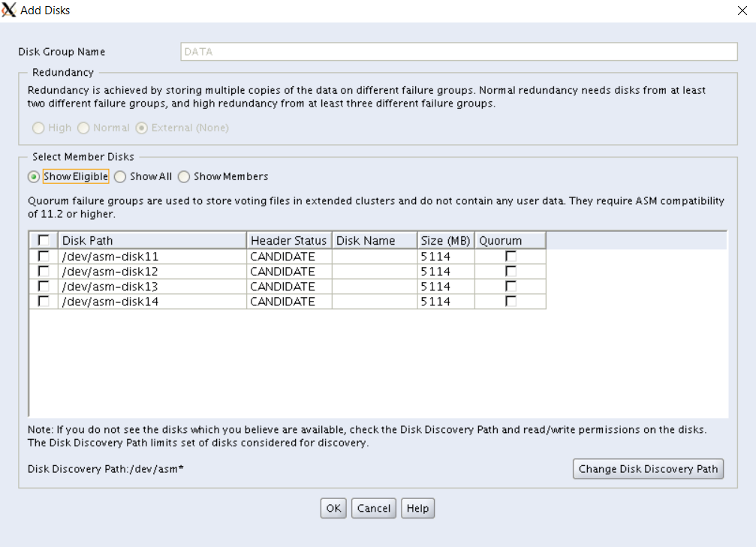Click the Header Status column header
The image size is (756, 547).
pos(289,241)
